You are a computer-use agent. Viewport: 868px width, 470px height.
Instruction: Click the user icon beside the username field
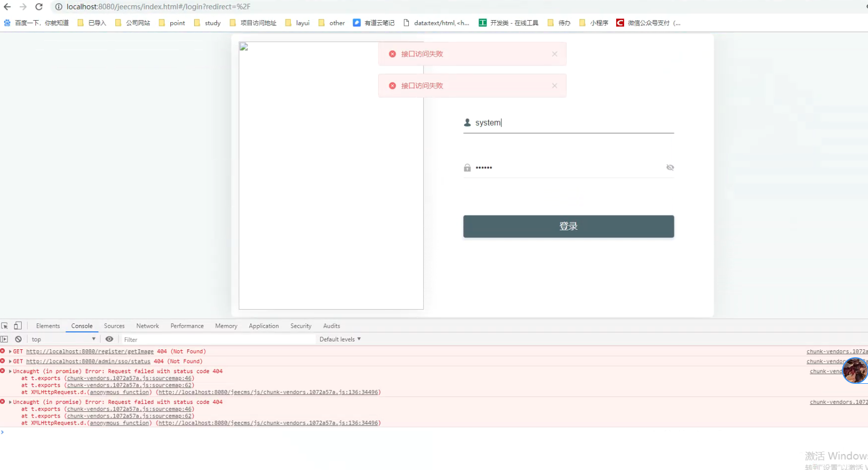467,122
